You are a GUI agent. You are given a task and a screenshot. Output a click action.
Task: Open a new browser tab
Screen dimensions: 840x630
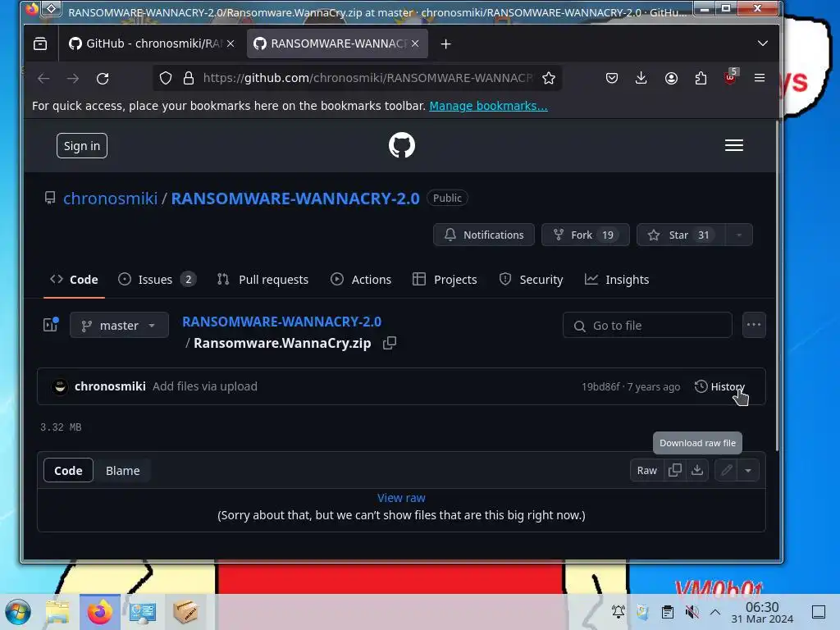click(445, 44)
